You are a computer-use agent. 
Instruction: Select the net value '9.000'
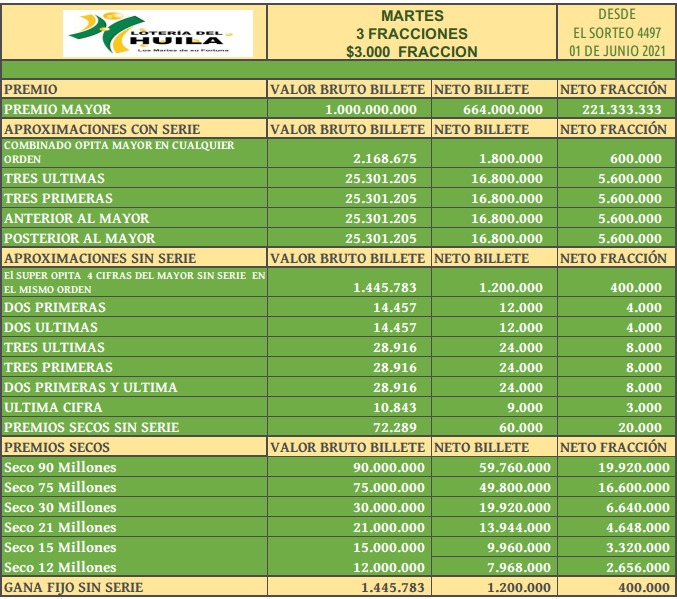click(525, 407)
